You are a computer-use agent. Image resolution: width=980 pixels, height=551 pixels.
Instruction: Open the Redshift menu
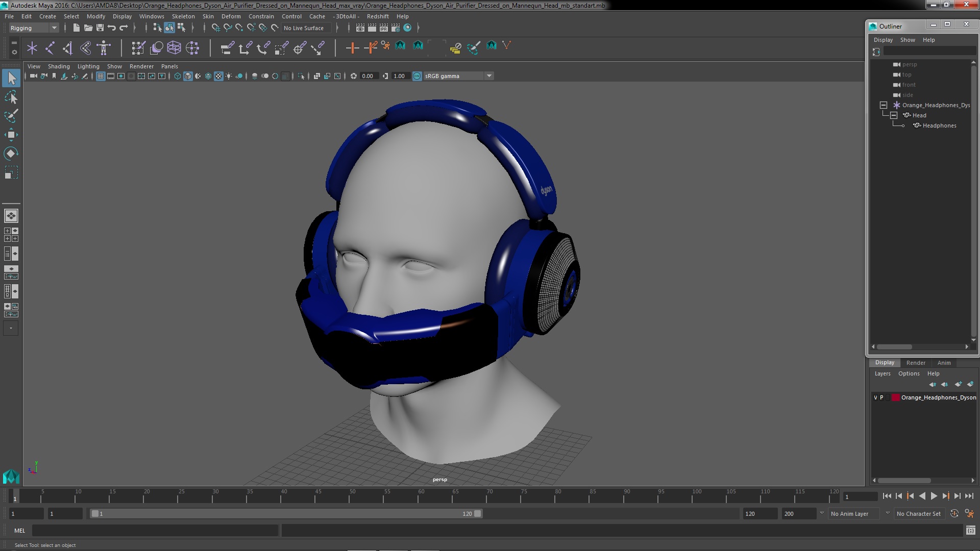point(378,16)
